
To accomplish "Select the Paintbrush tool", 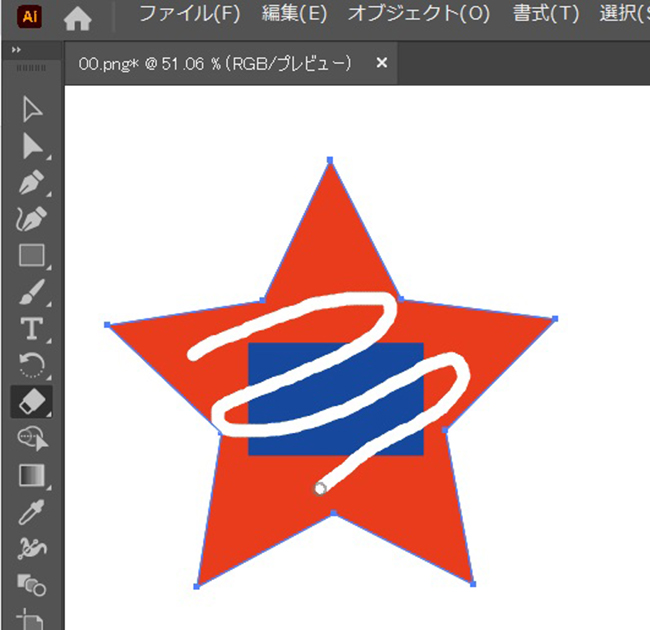I will click(32, 291).
